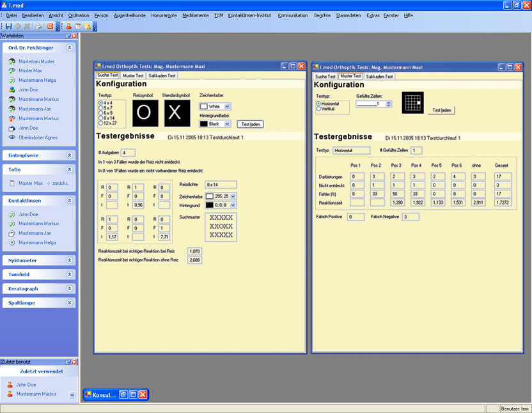Image resolution: width=532 pixels, height=413 pixels.
Task: Click the printer icon in toolbar
Action: 39,26
